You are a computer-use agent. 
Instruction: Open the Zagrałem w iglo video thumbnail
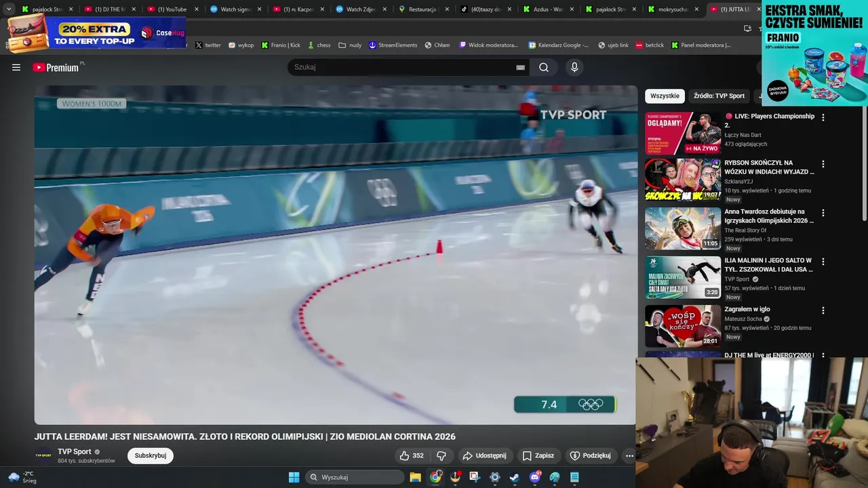point(683,326)
